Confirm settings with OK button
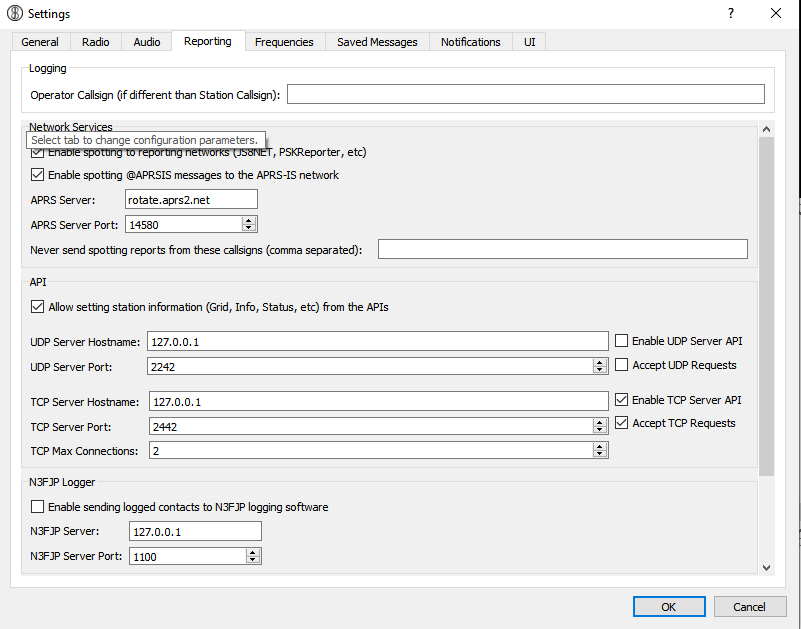 pyautogui.click(x=669, y=607)
